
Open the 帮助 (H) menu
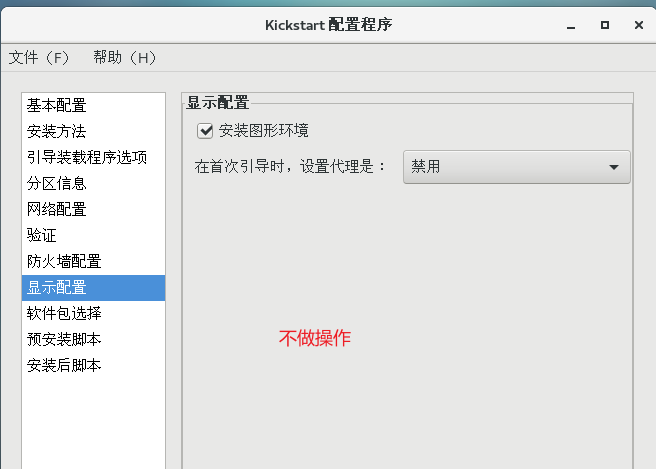(x=124, y=58)
